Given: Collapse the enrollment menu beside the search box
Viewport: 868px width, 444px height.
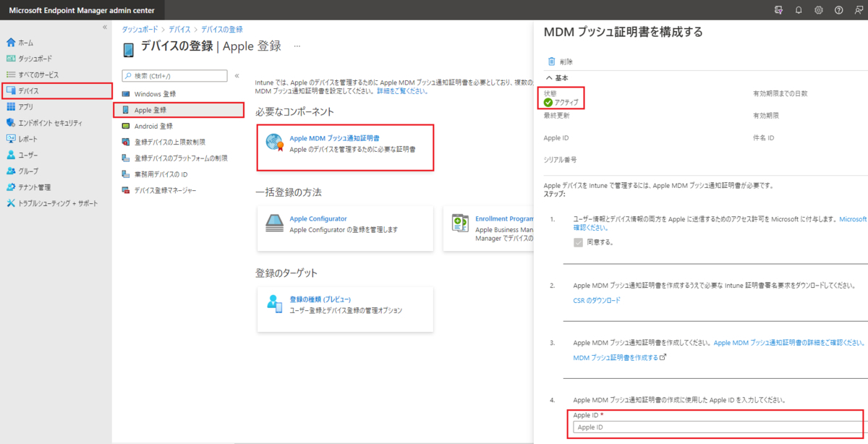Looking at the screenshot, I should point(237,75).
